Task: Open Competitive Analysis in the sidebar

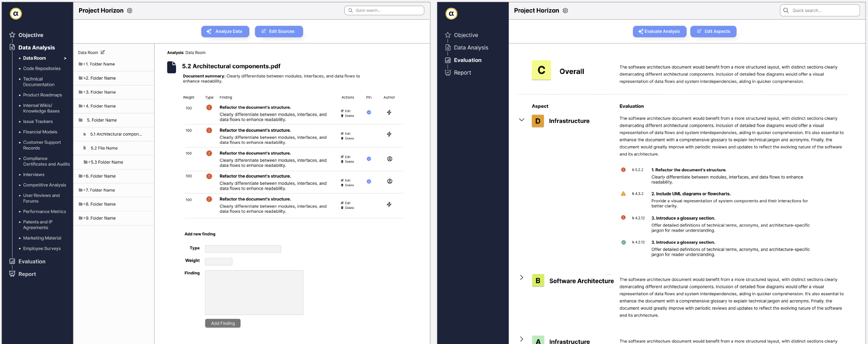Action: 44,185
